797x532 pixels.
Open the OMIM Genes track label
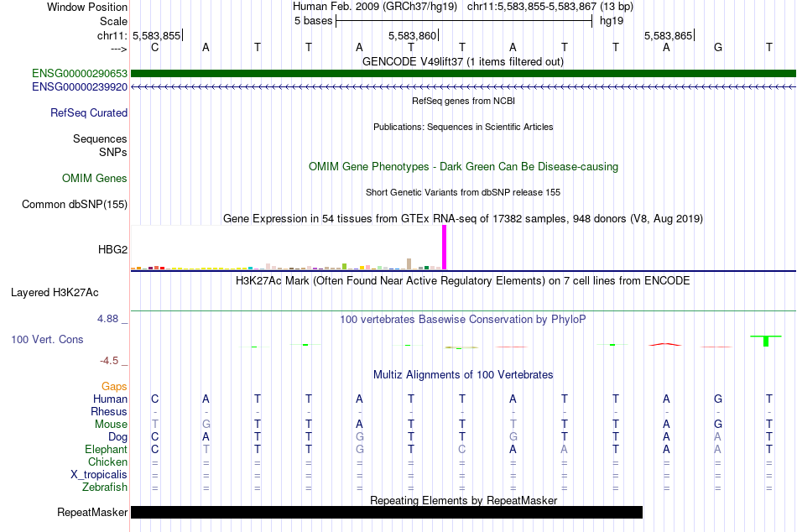tap(94, 178)
